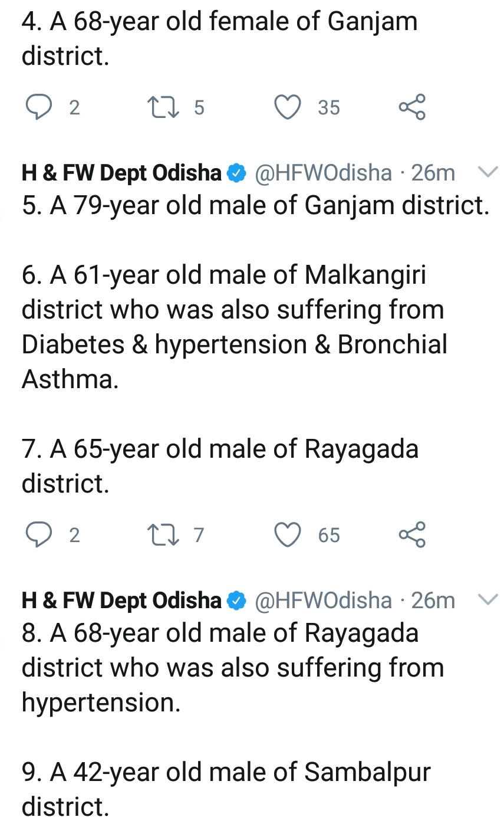Screen dimensions: 504x827
Task: Reply to the tweet ending with Rayagada item 7
Action: (39, 535)
